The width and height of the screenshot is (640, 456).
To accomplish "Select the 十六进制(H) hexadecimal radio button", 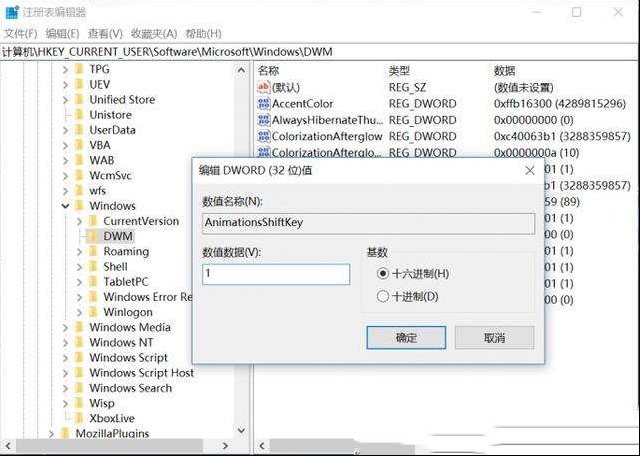I will [382, 274].
